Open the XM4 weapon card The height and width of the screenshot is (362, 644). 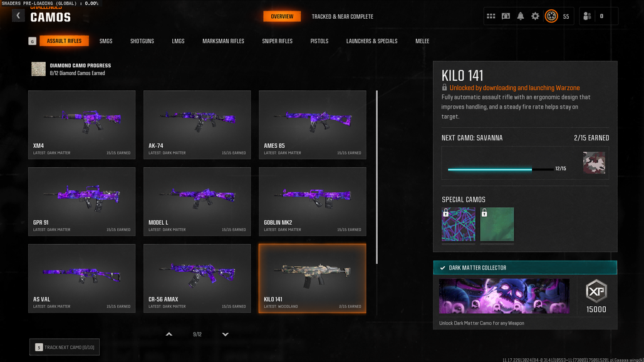(x=81, y=125)
